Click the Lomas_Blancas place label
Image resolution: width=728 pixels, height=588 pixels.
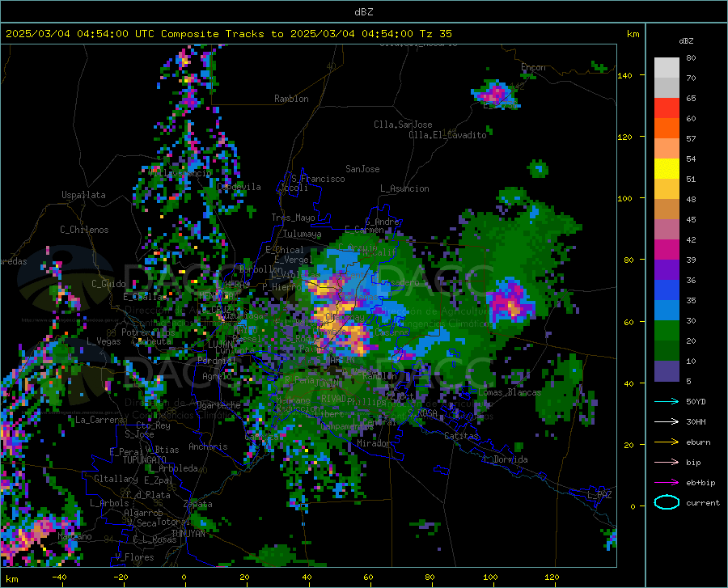pos(510,392)
